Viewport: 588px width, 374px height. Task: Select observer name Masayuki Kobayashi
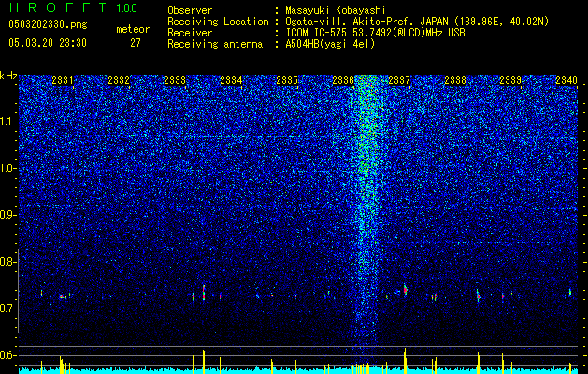point(336,10)
